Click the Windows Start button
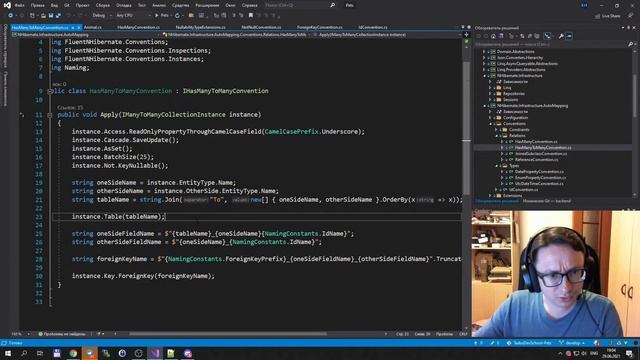This screenshot has width=640, height=360. 8,353
